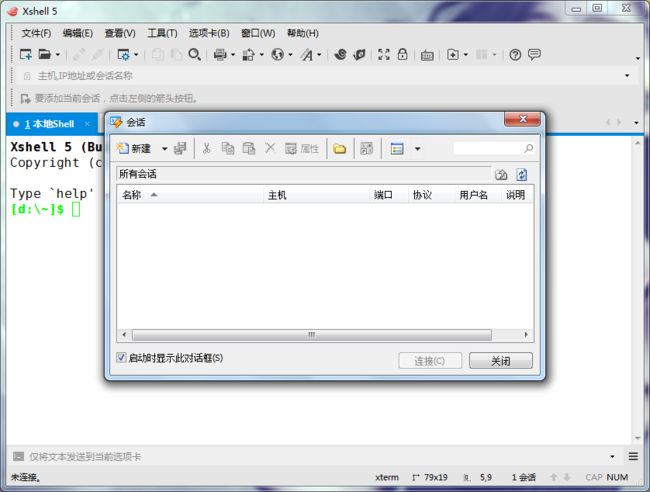Screen dimensions: 650x492
Task: Open the 工具(T) menu
Action: pyautogui.click(x=162, y=33)
